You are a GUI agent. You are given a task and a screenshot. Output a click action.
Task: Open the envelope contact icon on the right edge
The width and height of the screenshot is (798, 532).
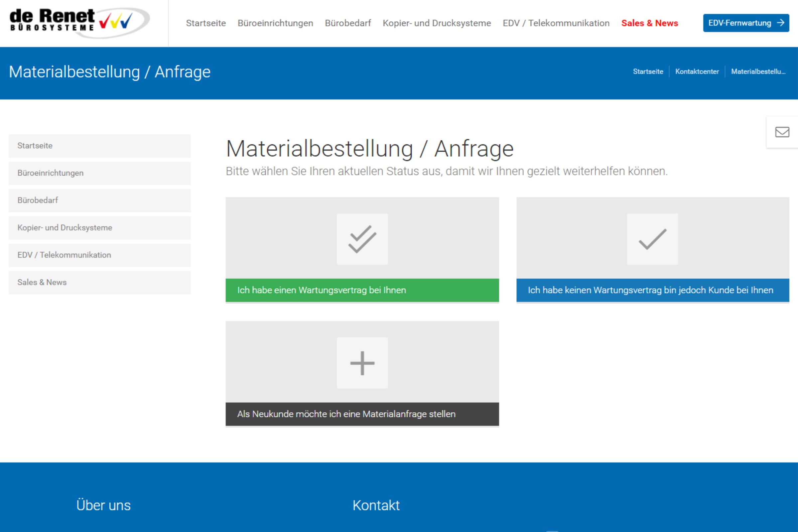(x=782, y=132)
